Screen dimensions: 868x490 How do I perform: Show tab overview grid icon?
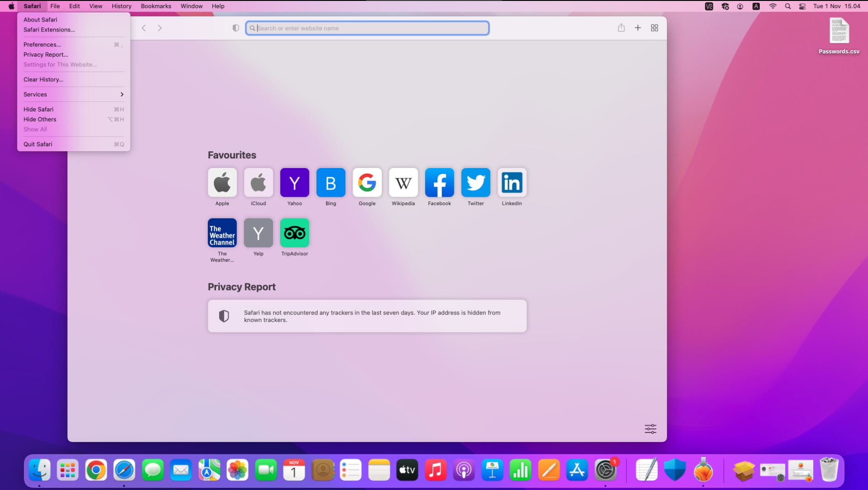[x=654, y=28]
